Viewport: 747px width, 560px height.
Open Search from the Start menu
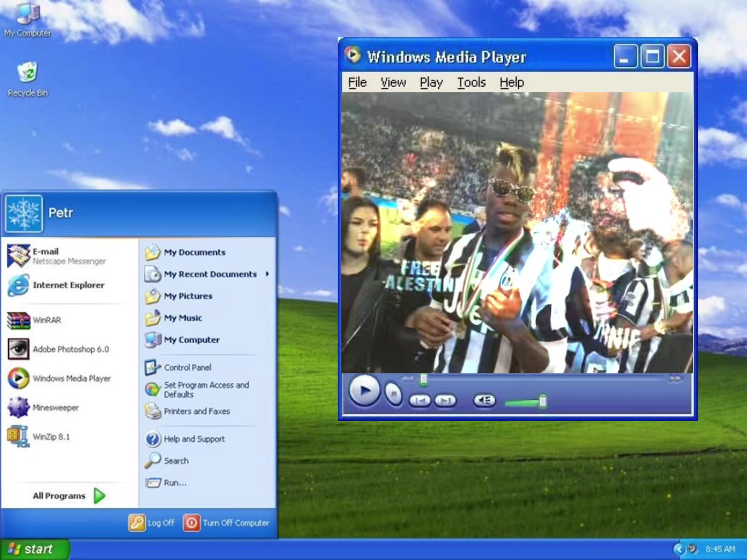tap(167, 461)
